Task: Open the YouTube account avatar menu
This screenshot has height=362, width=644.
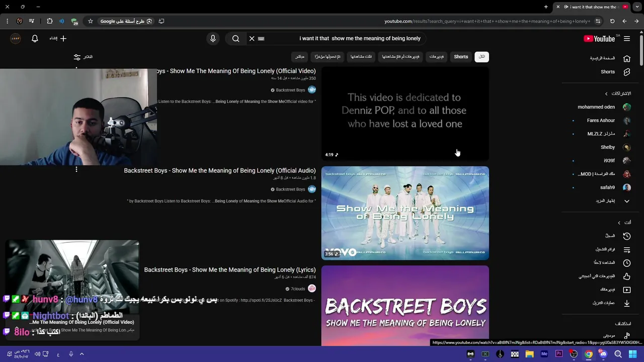Action: [16, 39]
